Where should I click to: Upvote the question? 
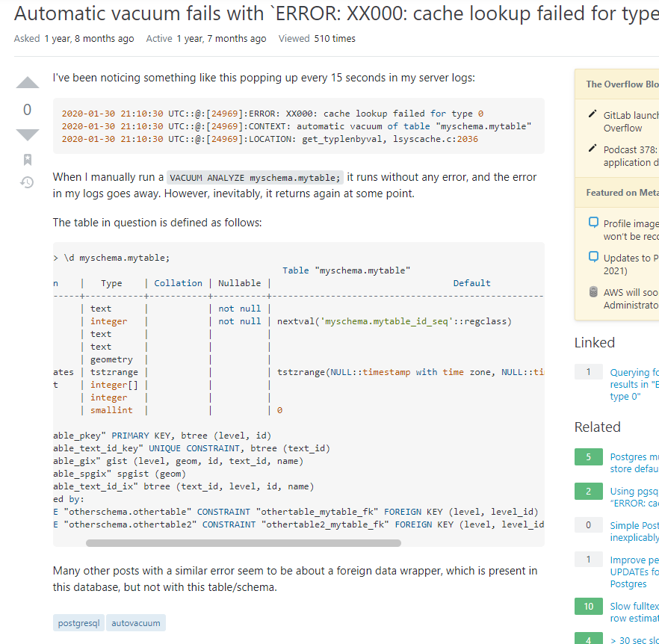(27, 82)
